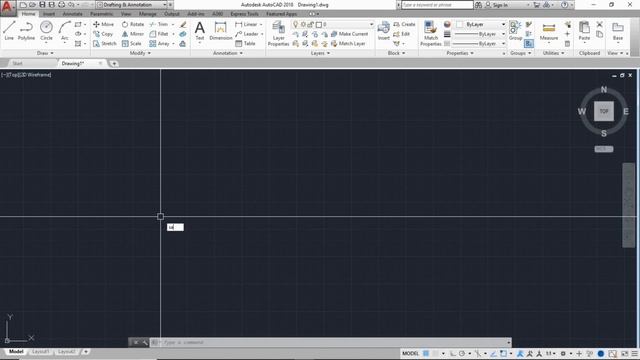Add a new drawing tab with plus

(114, 63)
